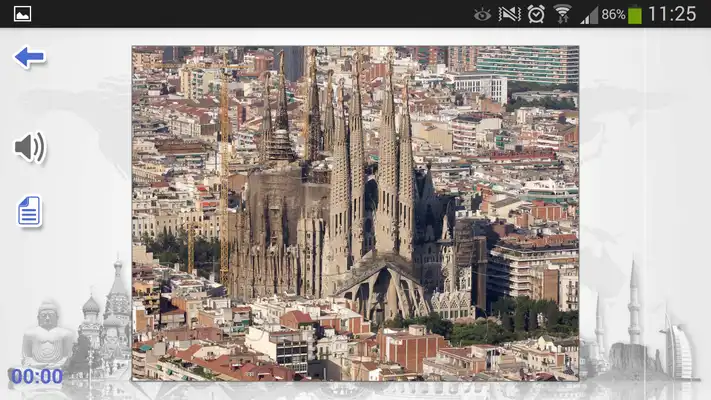Tap the blue back arrow

click(29, 57)
